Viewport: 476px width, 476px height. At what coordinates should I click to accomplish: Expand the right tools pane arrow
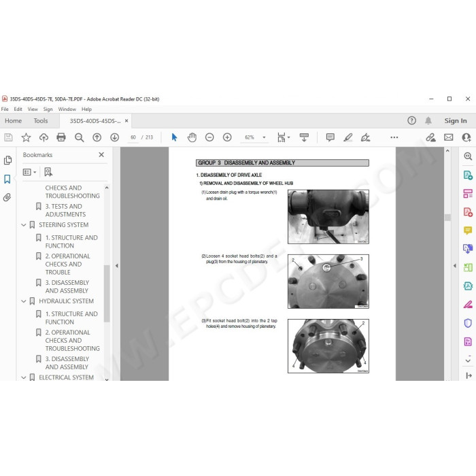click(x=454, y=266)
